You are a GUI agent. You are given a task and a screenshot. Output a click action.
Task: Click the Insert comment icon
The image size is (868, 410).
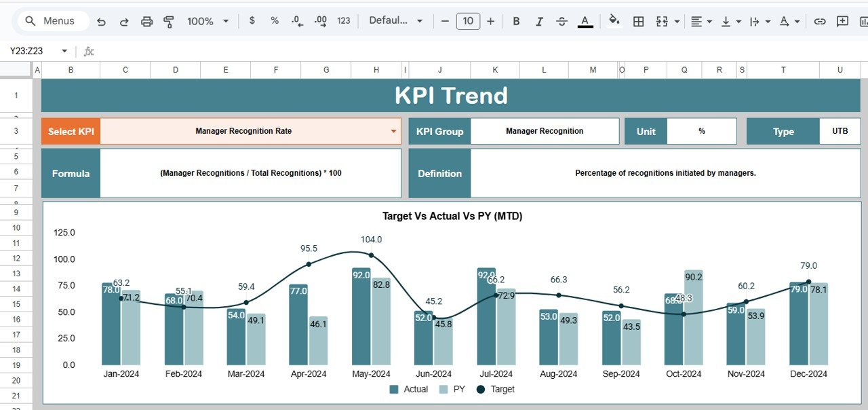tap(842, 22)
